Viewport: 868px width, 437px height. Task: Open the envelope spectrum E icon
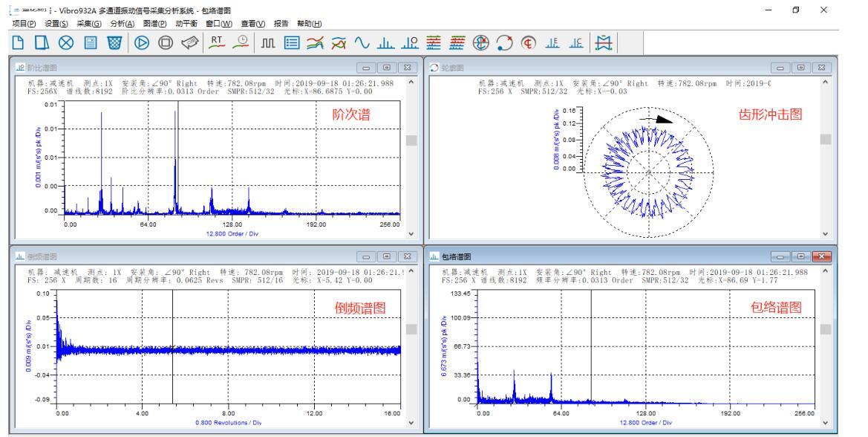point(552,42)
